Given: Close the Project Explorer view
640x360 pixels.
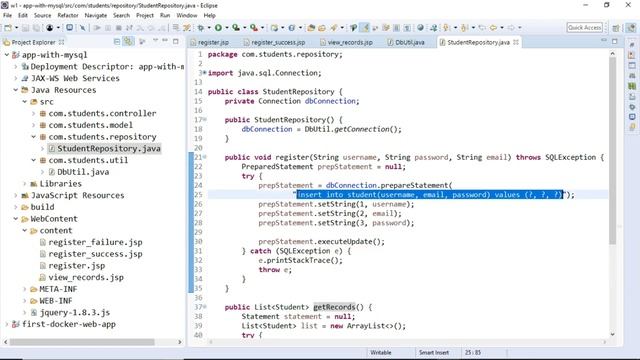Looking at the screenshot, I should pos(61,42).
